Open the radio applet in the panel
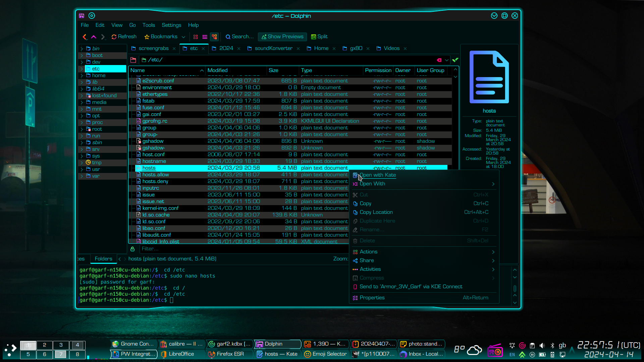This screenshot has width=644, height=362. (495, 350)
